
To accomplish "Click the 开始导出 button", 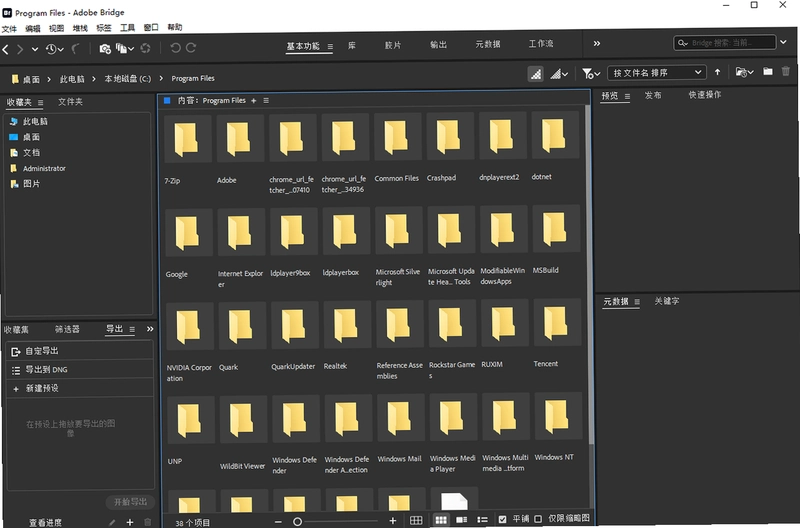I will point(130,502).
